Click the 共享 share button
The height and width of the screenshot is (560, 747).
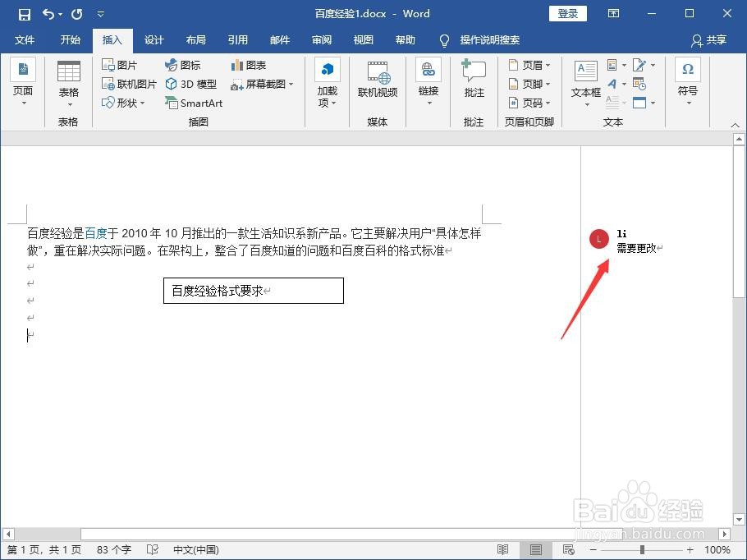(709, 40)
